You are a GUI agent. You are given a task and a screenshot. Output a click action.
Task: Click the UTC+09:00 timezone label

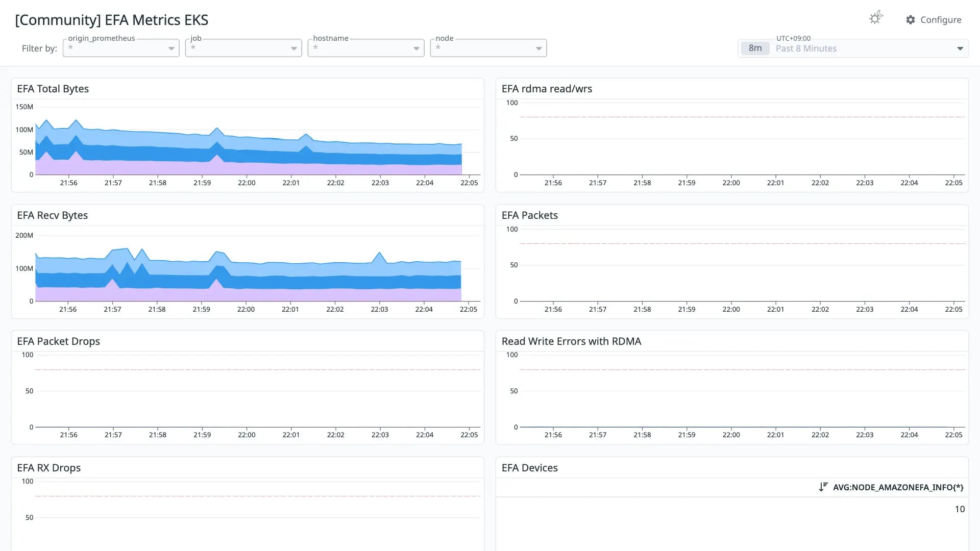click(x=793, y=38)
